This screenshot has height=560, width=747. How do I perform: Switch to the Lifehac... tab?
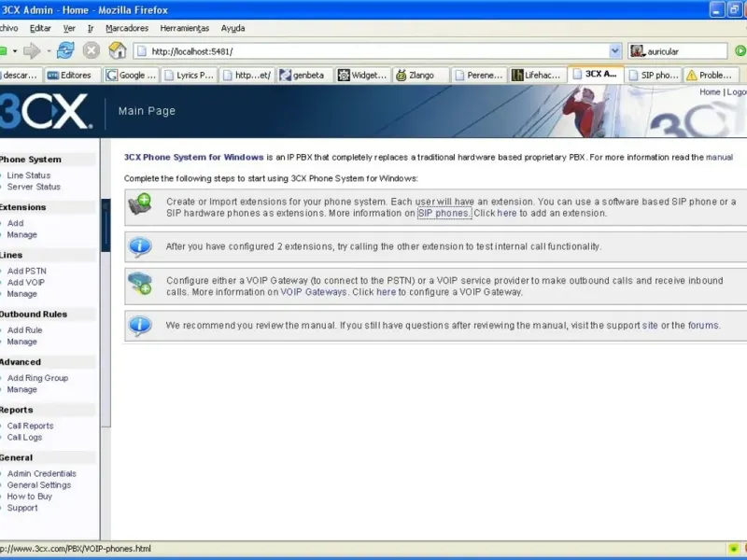pos(538,76)
